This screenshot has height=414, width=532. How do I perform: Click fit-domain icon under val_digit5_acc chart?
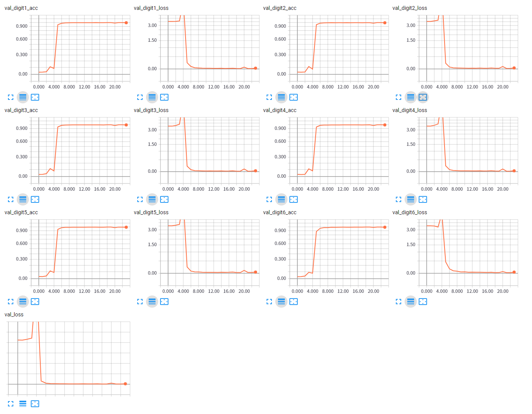(x=35, y=302)
